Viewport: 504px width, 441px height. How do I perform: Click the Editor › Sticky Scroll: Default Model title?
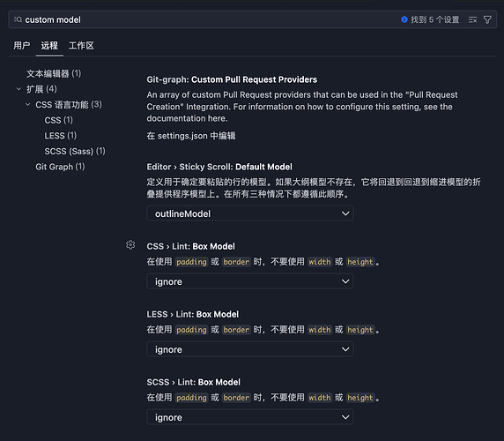[x=219, y=167]
